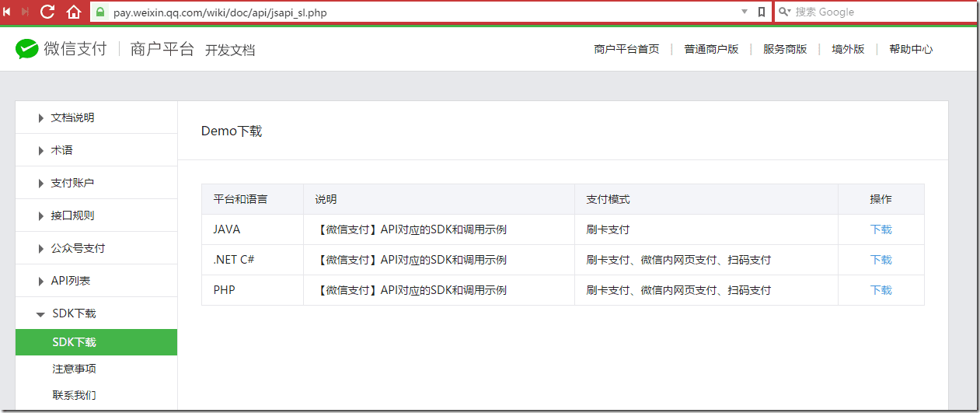Click the rewind back navigation button
Screen dimensions: 980x413
coord(7,12)
